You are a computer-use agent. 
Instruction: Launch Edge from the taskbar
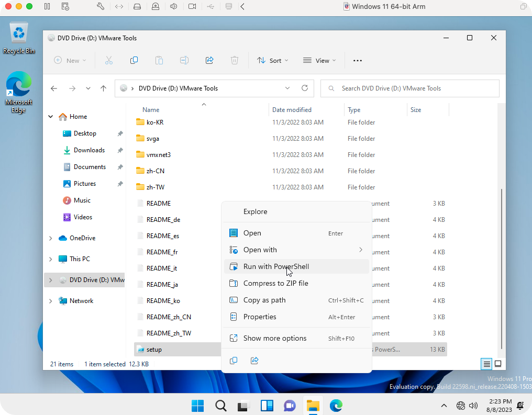336,406
